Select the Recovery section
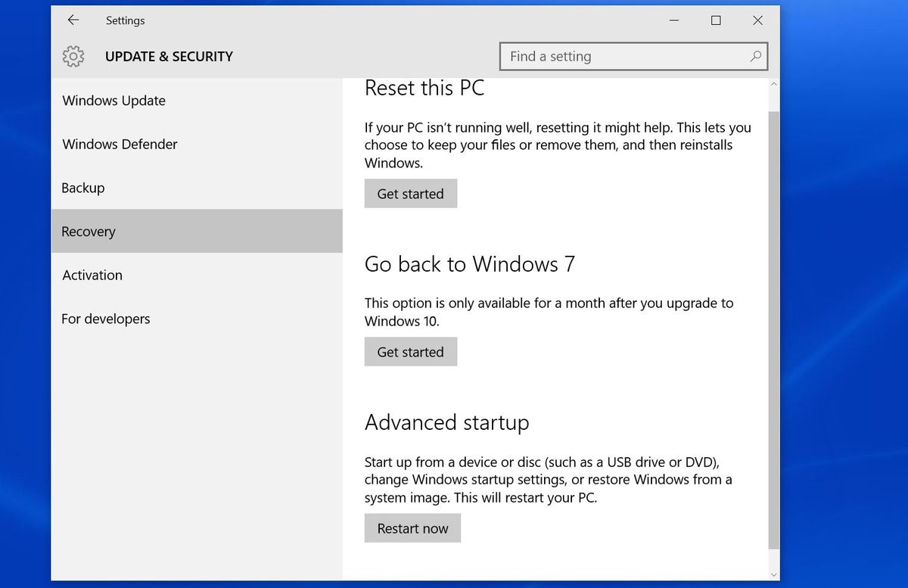908x588 pixels. pyautogui.click(x=88, y=231)
